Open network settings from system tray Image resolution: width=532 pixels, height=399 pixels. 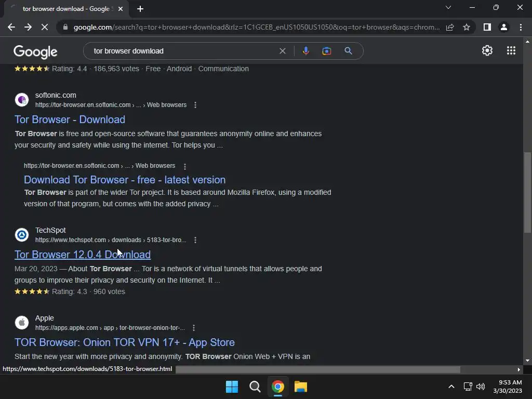tap(468, 387)
